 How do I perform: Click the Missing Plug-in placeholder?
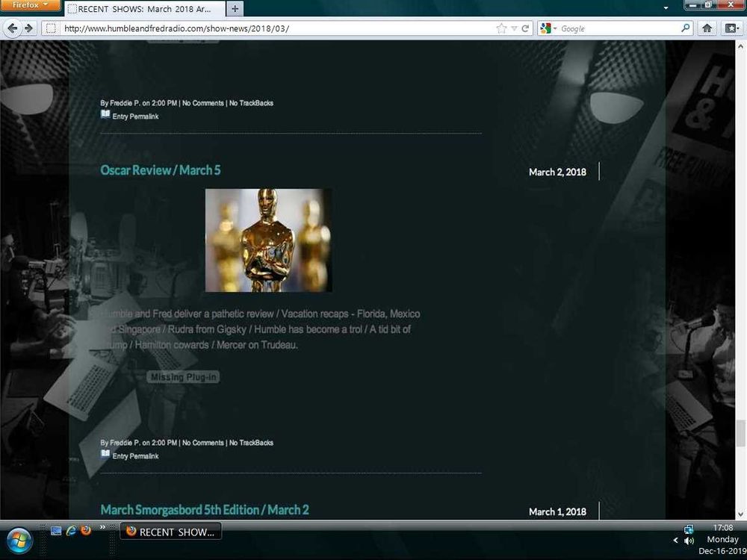click(x=183, y=377)
